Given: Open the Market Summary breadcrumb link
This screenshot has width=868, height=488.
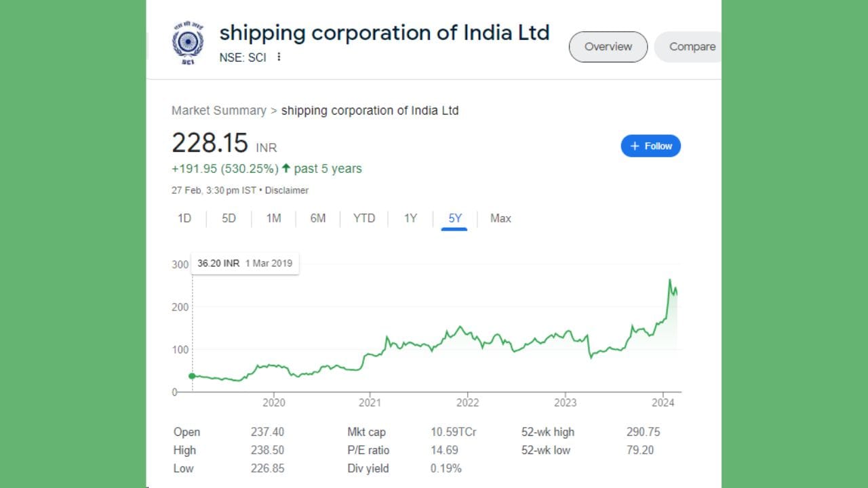Looking at the screenshot, I should (218, 110).
